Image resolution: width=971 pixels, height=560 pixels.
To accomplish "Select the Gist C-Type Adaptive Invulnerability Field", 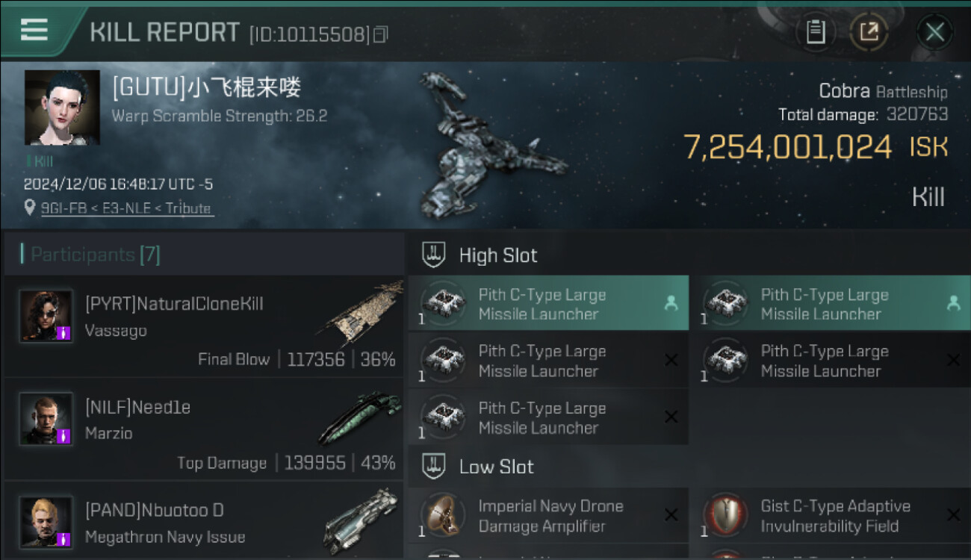I will 836,516.
